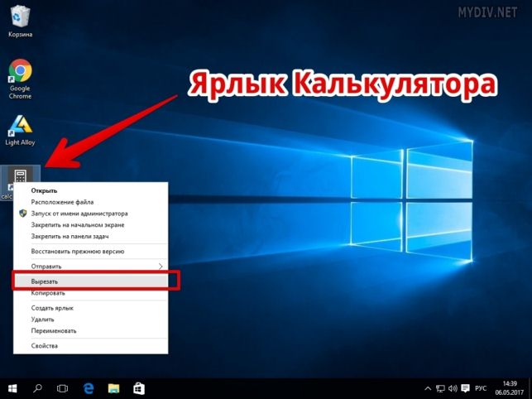Select the Google Chrome desktop shortcut
532x399 pixels.
20,79
